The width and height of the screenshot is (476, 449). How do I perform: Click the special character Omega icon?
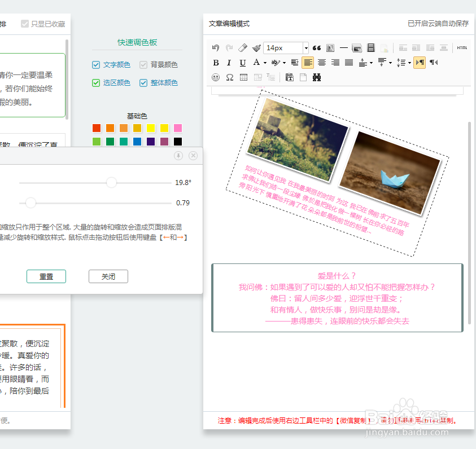click(x=230, y=77)
